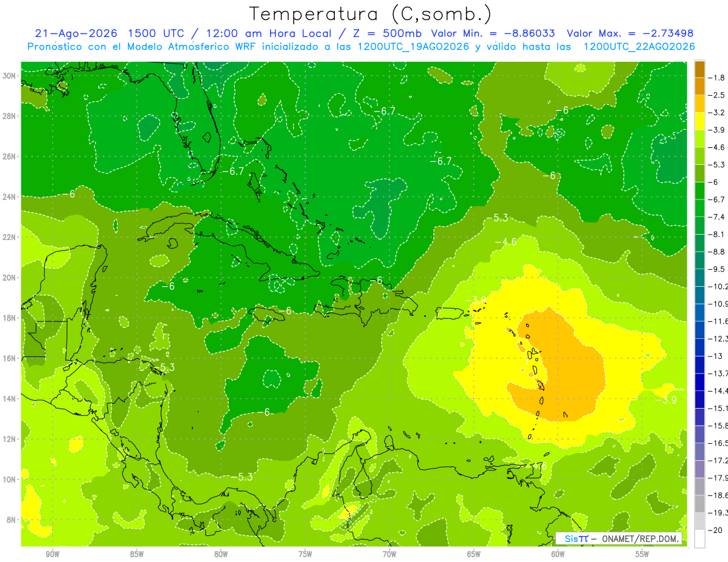Click the "85W" longitude axis label
Image resolution: width=728 pixels, height=562 pixels.
click(x=136, y=554)
